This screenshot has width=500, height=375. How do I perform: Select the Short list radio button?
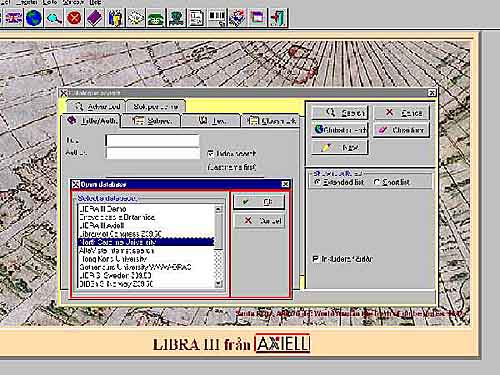pos(377,182)
